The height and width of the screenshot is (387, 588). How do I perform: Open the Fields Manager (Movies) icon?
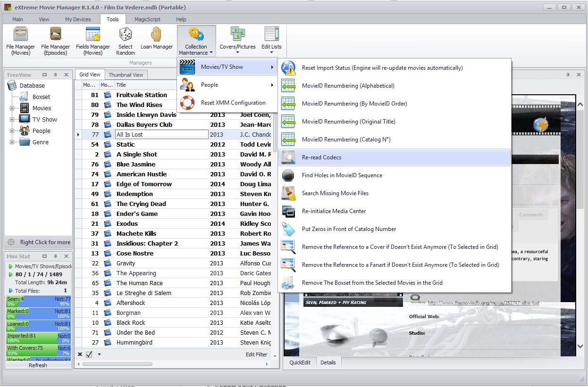pos(92,41)
